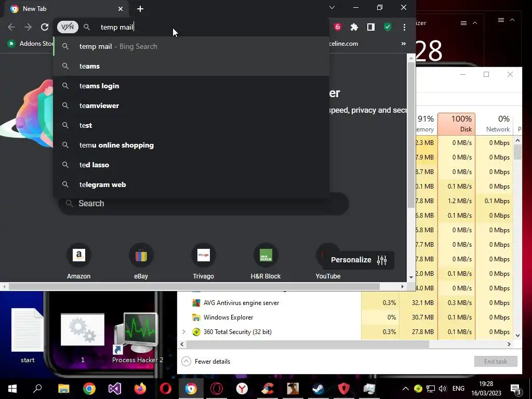
Task: Toggle the VPN switch in the address bar
Action: [68, 27]
